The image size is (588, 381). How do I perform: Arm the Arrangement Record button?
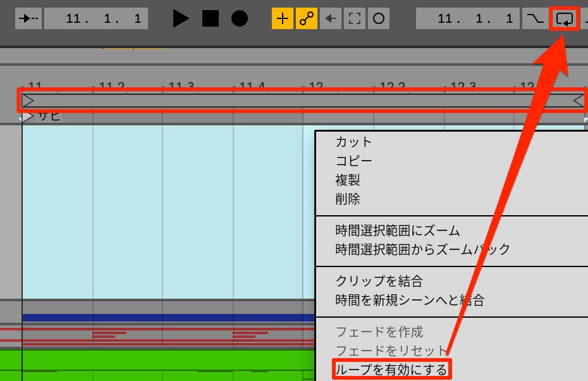pyautogui.click(x=239, y=18)
